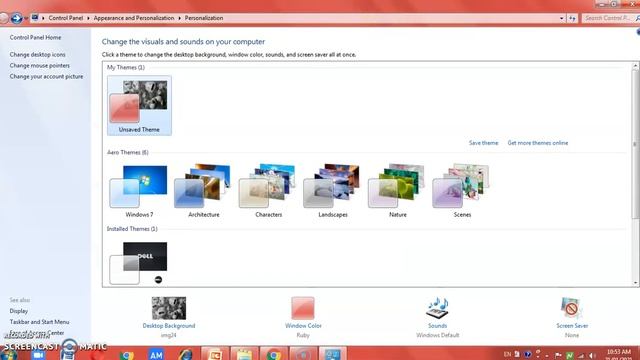640x360 pixels.
Task: Open the AM application in taskbar
Action: click(156, 354)
